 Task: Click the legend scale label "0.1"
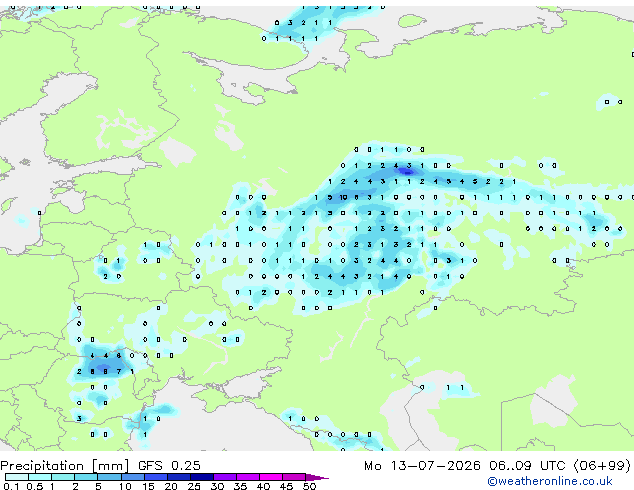coord(11,486)
